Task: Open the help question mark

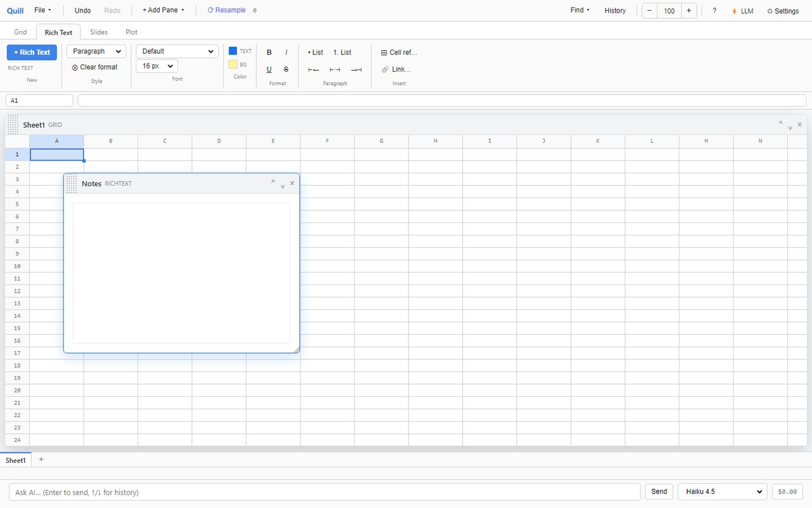Action: coord(714,11)
